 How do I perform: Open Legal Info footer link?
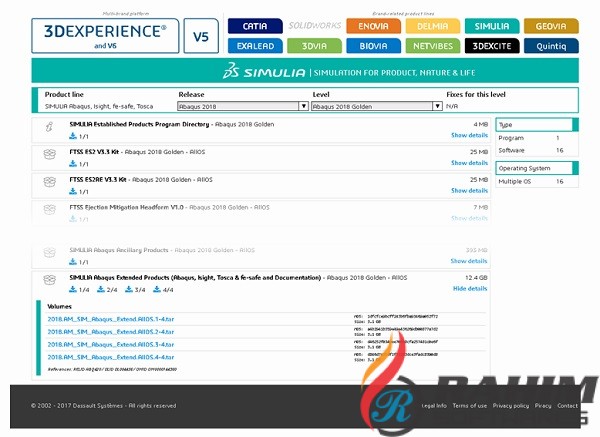(x=434, y=406)
